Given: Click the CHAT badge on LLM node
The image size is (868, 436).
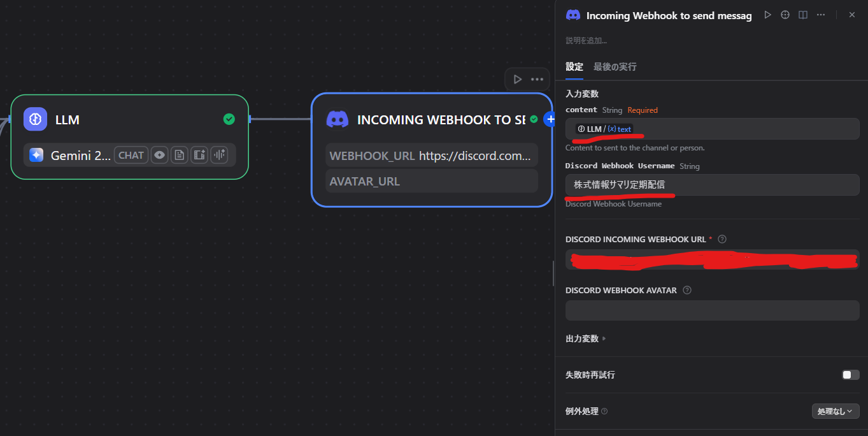Looking at the screenshot, I should [131, 155].
